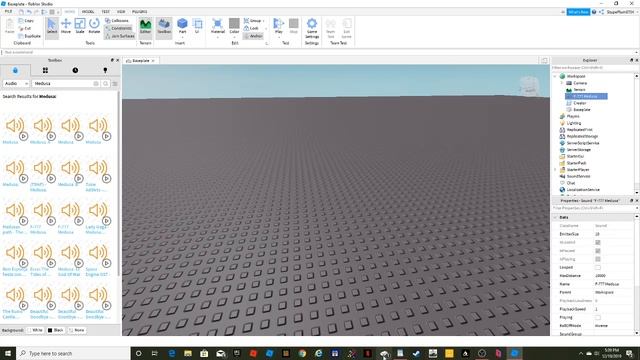Click the Windows Start button
This screenshot has width=640, height=360.
coord(8,353)
